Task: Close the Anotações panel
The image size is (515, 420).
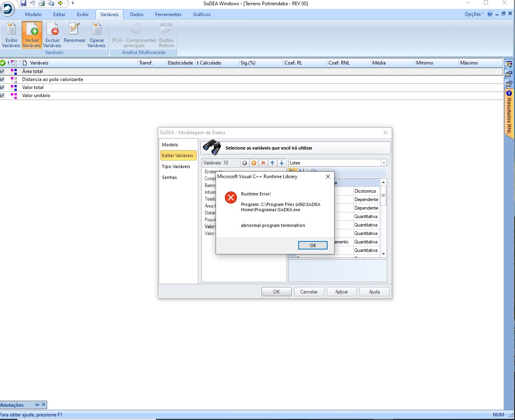Action: pos(44,405)
